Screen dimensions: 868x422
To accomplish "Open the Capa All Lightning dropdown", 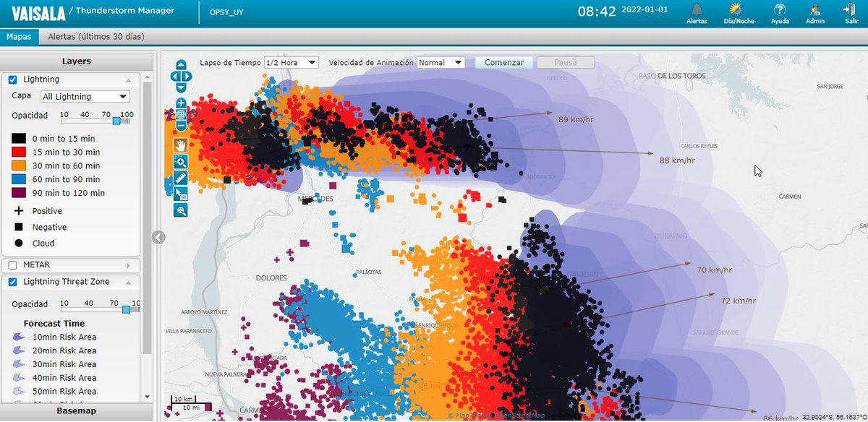I will (x=85, y=97).
